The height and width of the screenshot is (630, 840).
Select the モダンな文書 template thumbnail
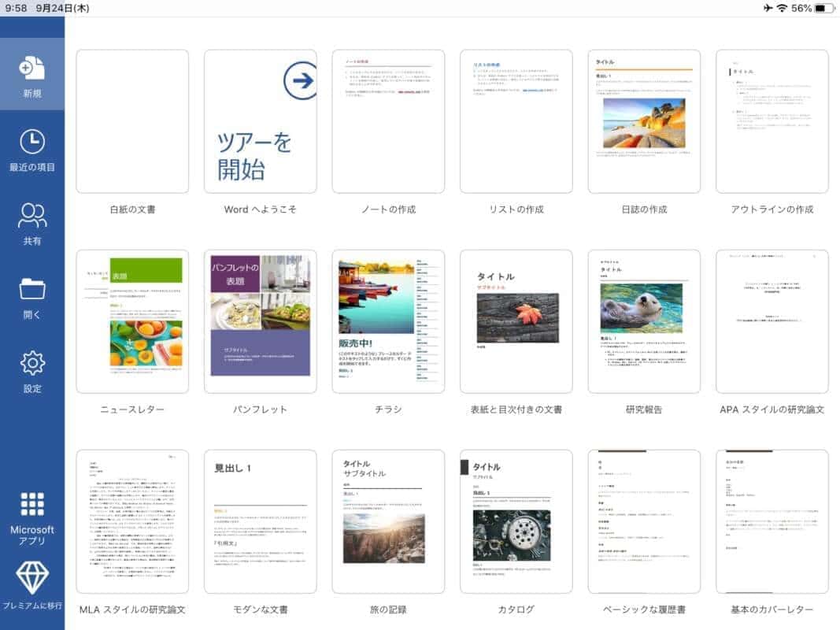tap(261, 521)
